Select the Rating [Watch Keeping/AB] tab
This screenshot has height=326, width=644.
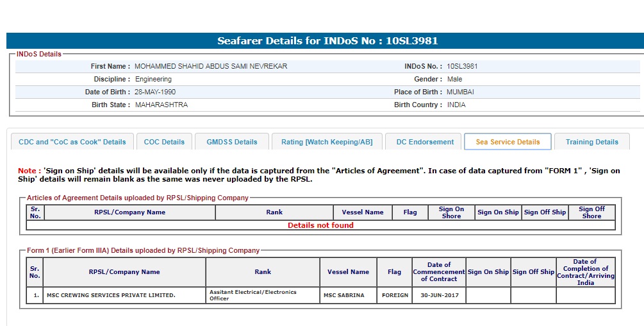click(327, 142)
